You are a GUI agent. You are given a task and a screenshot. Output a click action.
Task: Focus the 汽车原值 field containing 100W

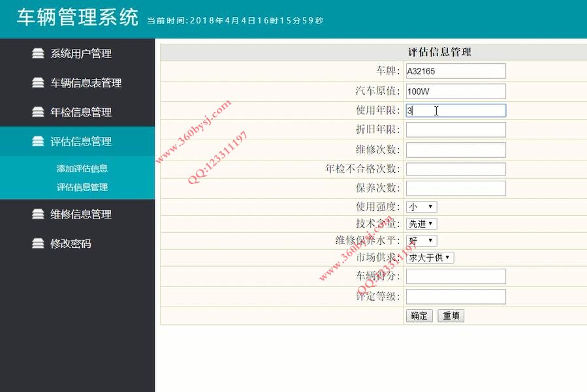456,91
